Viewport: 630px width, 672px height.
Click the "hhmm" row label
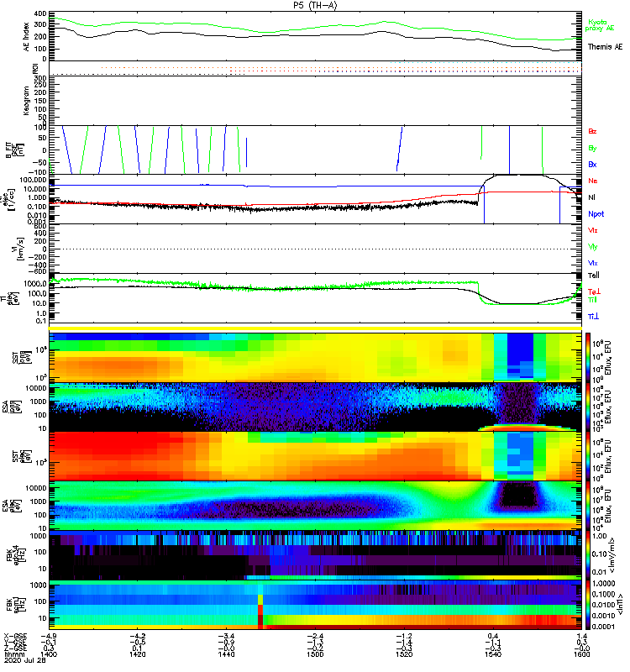(13, 654)
